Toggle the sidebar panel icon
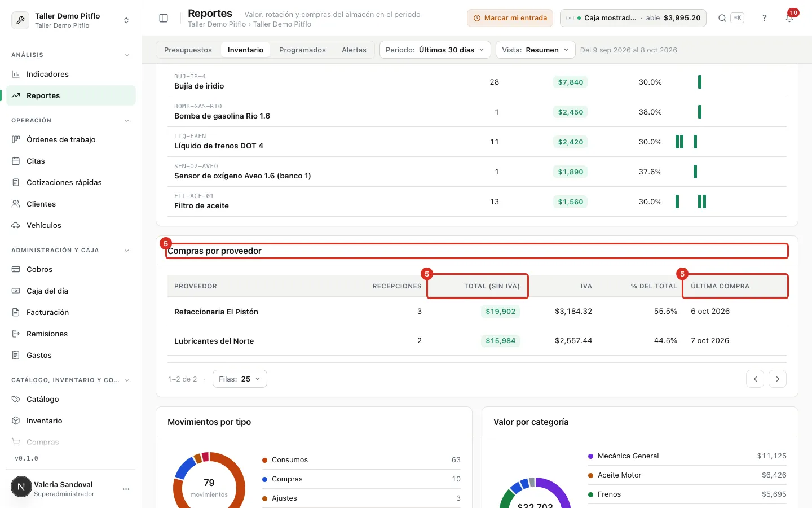This screenshot has height=508, width=812. (164, 18)
